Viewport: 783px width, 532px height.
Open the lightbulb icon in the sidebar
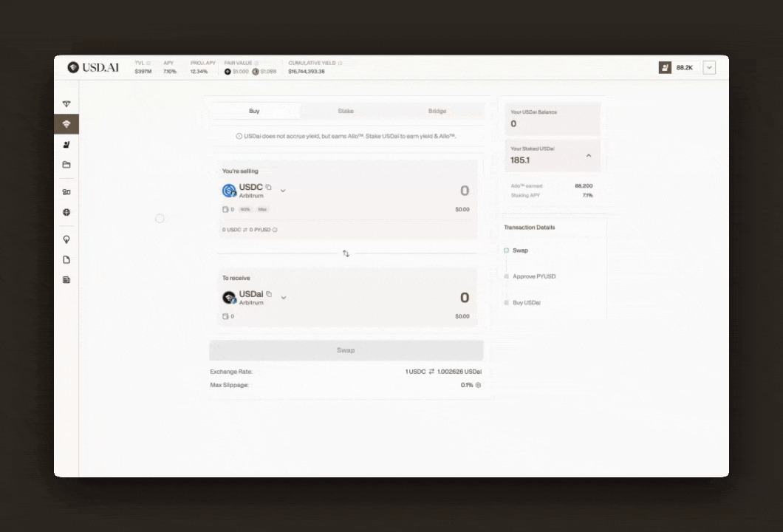[66, 239]
